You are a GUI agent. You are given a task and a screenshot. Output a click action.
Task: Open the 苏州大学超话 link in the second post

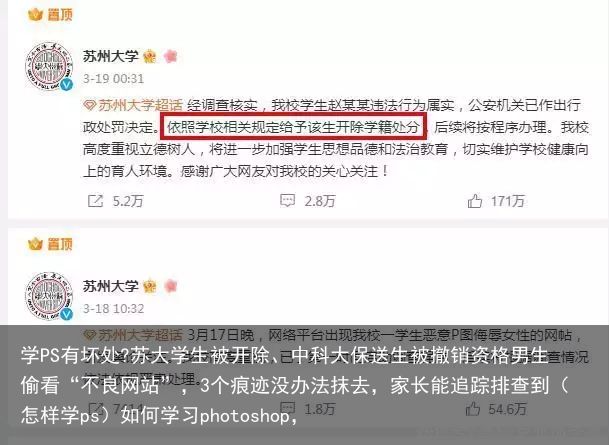(x=133, y=335)
